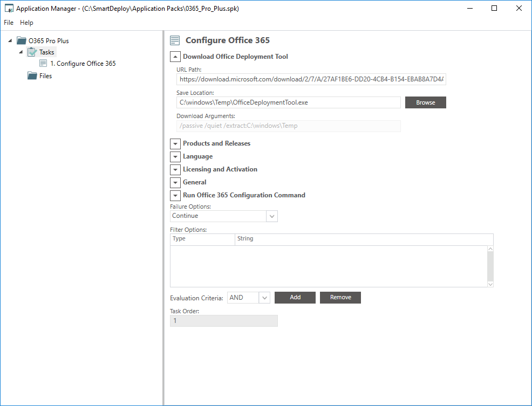Open the Failure Options dropdown
This screenshot has height=406, width=532.
click(272, 216)
